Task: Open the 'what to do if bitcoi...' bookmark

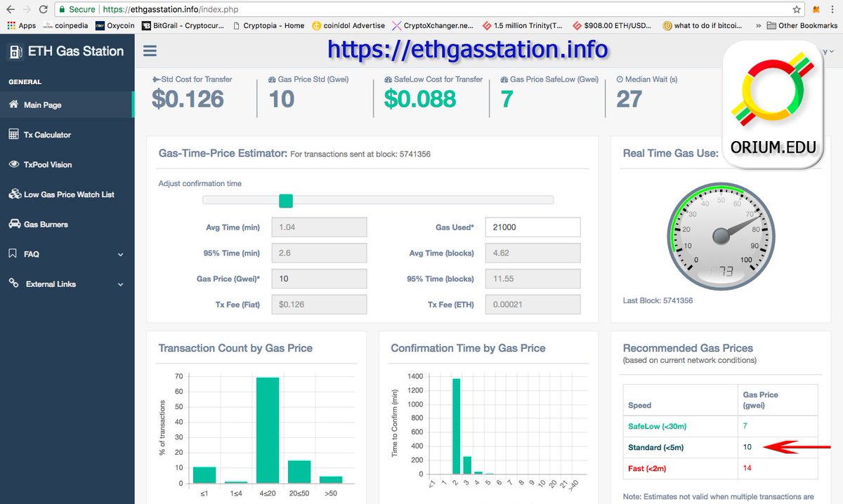Action: click(702, 26)
